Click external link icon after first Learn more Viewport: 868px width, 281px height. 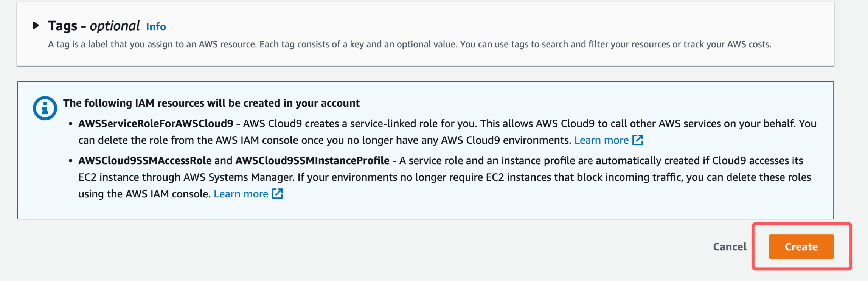(x=638, y=140)
